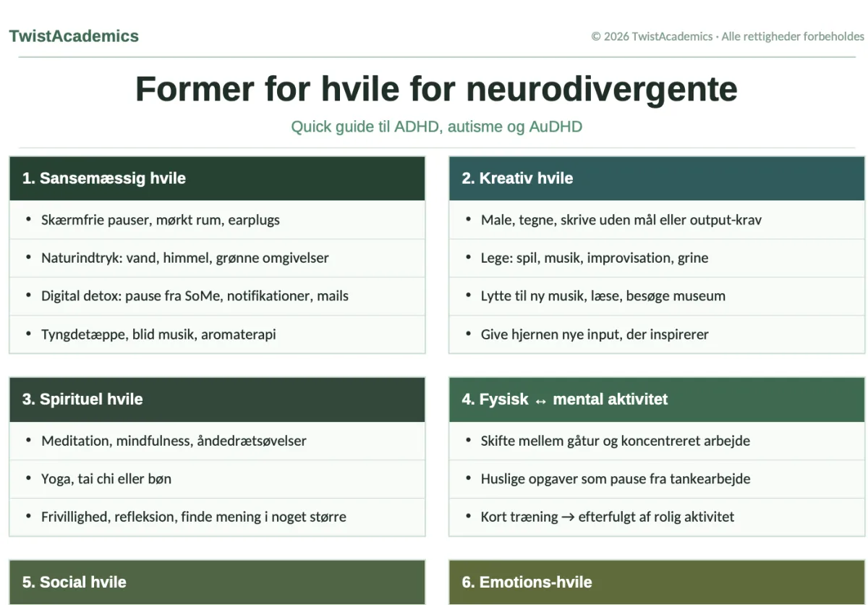Click the Emotions-hvile header
This screenshot has width=868, height=605.
pyautogui.click(x=657, y=582)
